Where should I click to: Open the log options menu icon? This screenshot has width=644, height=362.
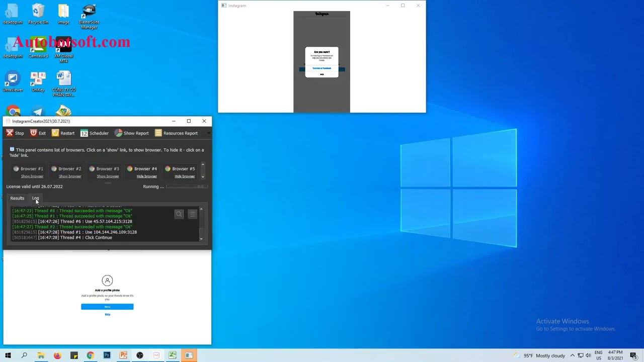click(192, 214)
